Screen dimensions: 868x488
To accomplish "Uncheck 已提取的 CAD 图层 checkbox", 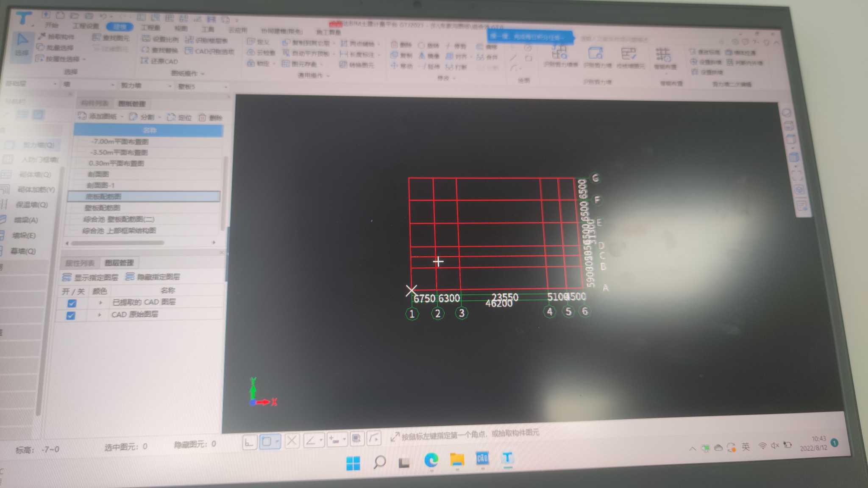I will coord(72,303).
